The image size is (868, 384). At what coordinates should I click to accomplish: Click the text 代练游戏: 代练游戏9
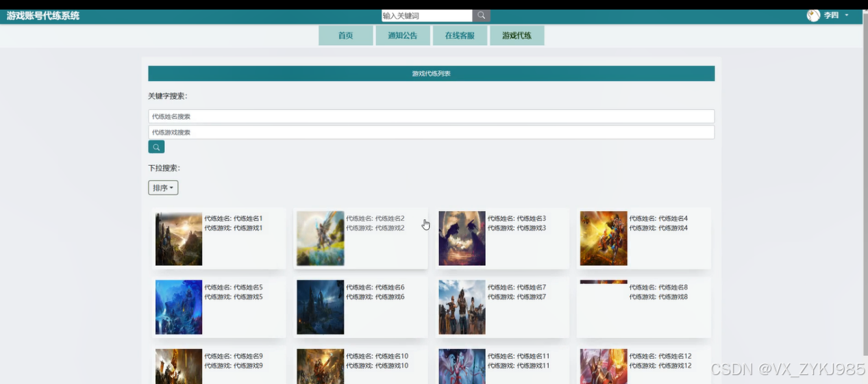click(x=234, y=366)
